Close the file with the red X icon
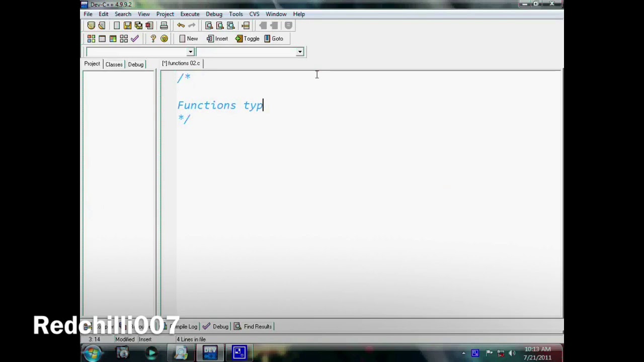The width and height of the screenshot is (644, 362). pyautogui.click(x=149, y=26)
